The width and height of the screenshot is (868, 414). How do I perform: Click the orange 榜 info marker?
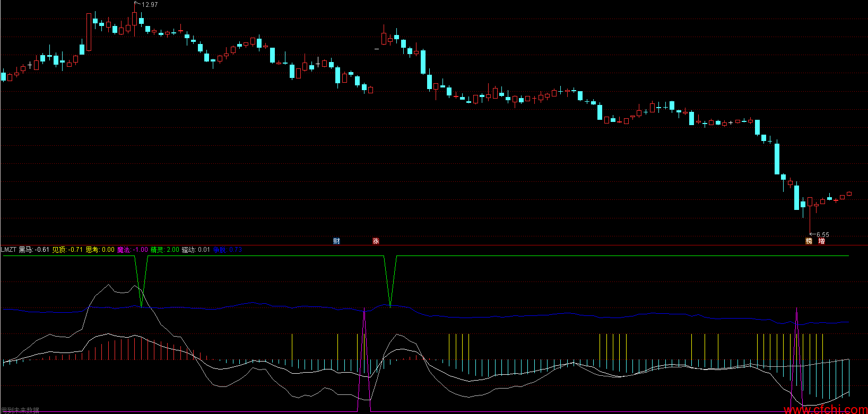click(x=809, y=241)
